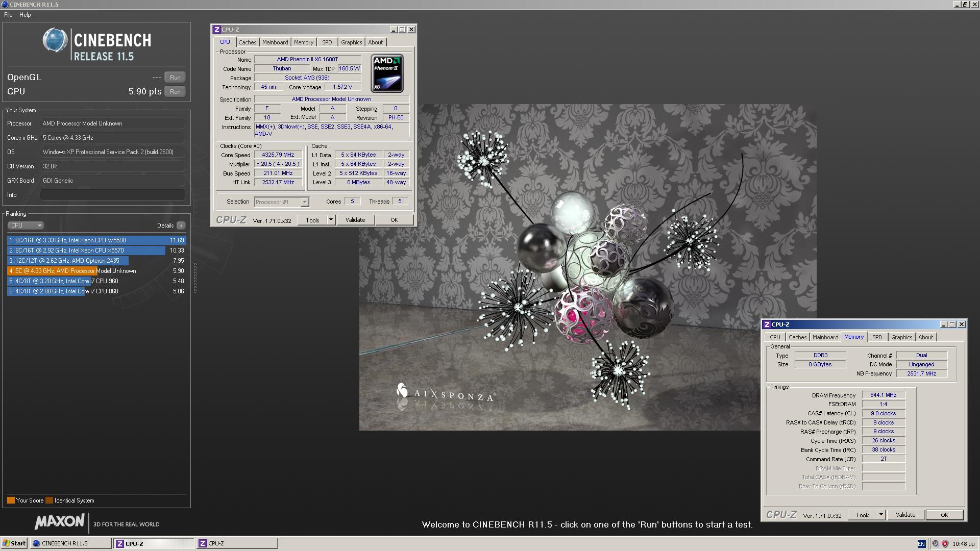Click Validate in upper CPU-Z window
Screen dimensions: 980x551
point(355,220)
